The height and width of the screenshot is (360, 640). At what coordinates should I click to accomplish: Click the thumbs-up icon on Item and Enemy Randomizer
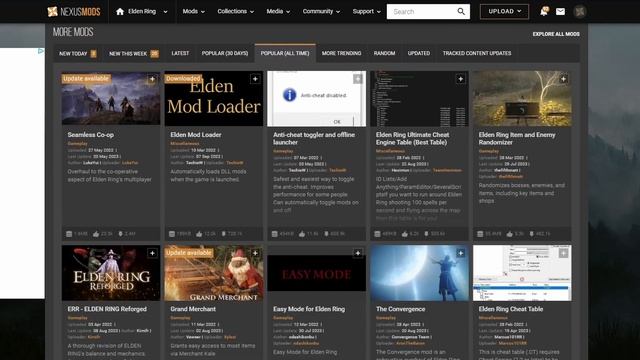coord(509,234)
